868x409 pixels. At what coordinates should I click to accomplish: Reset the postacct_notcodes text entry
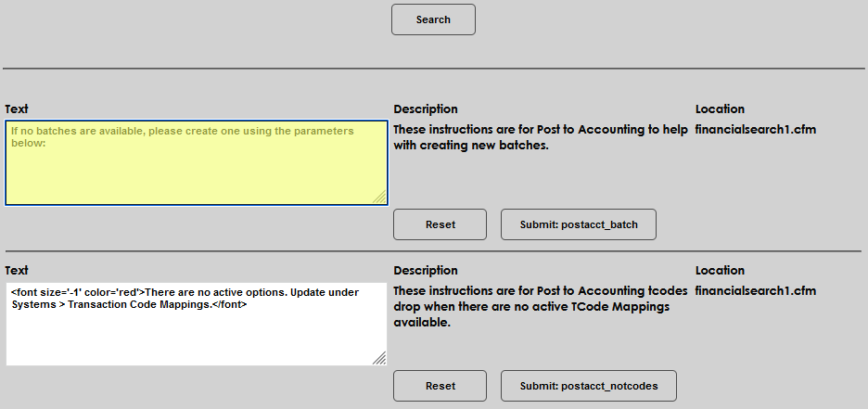(440, 386)
